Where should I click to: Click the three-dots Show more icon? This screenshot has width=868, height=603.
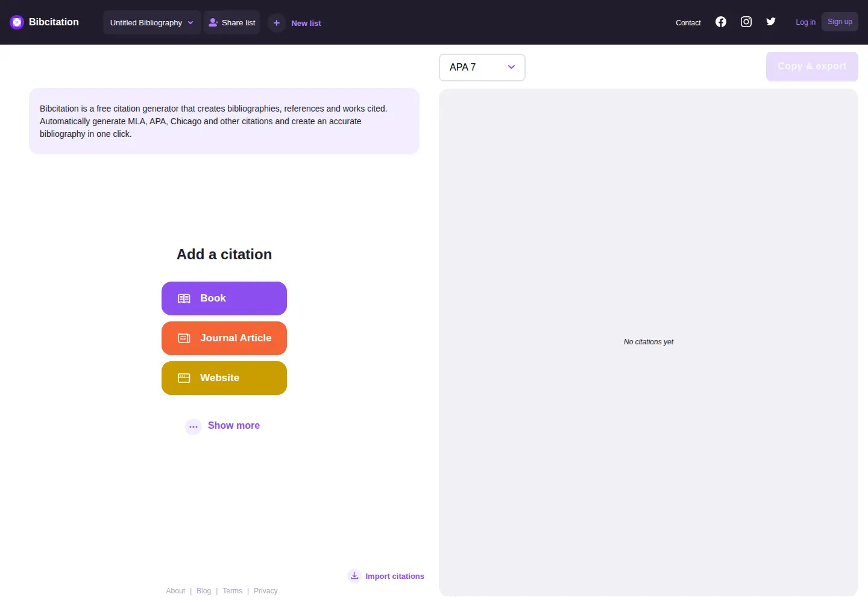coord(193,426)
